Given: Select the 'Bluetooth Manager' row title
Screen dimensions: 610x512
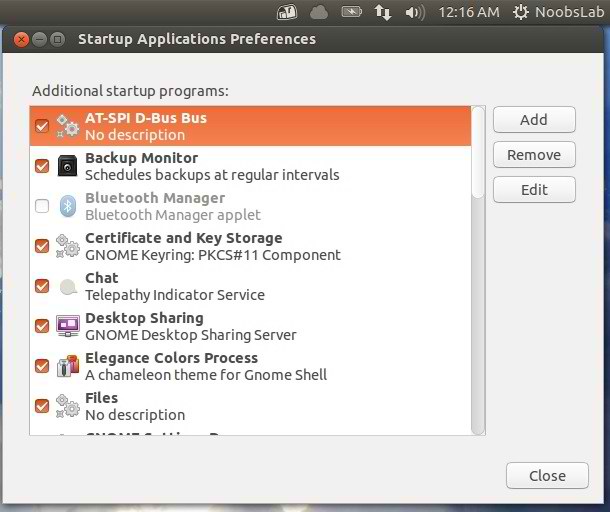Looking at the screenshot, I should [155, 198].
